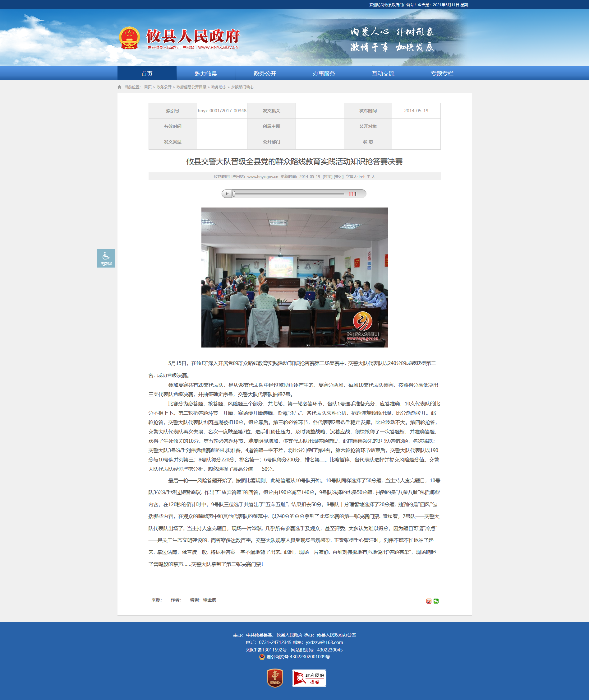Click the meeting room article photo
The height and width of the screenshot is (700, 589).
294,277
